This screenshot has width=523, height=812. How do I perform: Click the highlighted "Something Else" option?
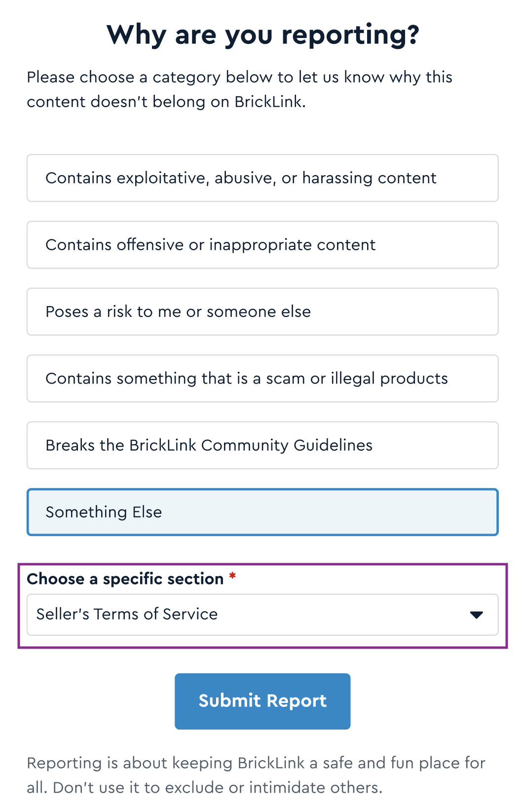click(262, 512)
